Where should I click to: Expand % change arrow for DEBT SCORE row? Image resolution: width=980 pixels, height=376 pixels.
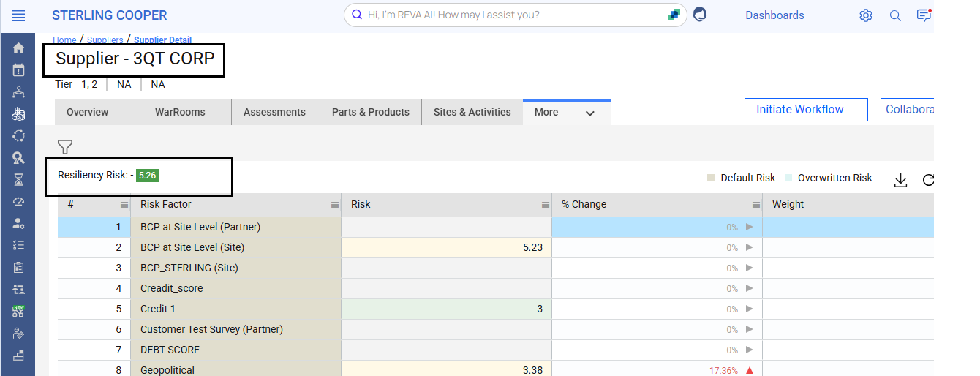[749, 350]
